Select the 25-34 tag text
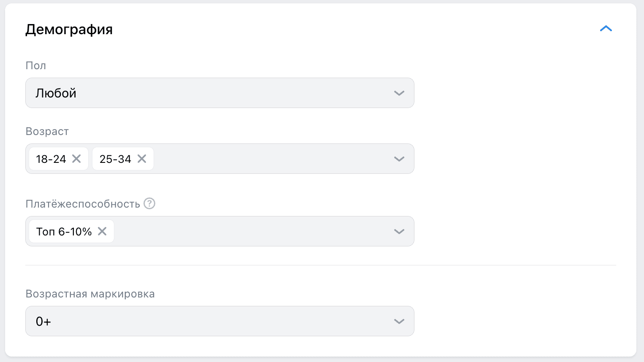This screenshot has height=362, width=644. (115, 159)
